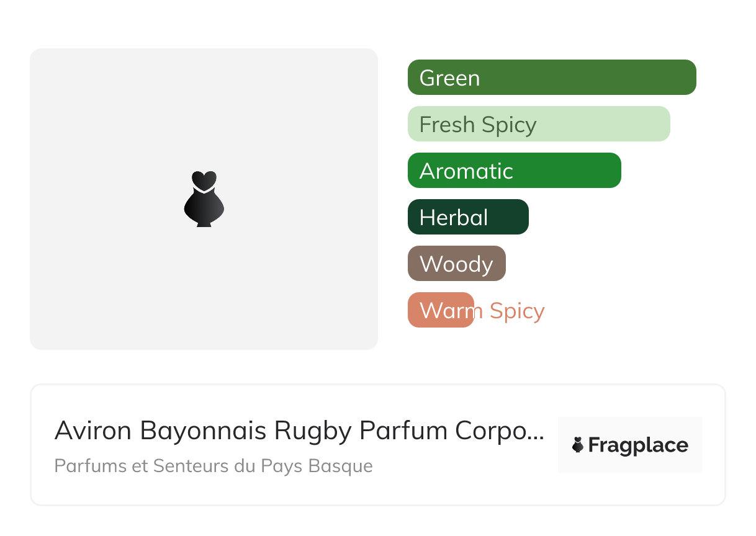Click the small bottle icon in Fragplace logo
Image resolution: width=756 pixels, height=536 pixels.
tap(578, 445)
